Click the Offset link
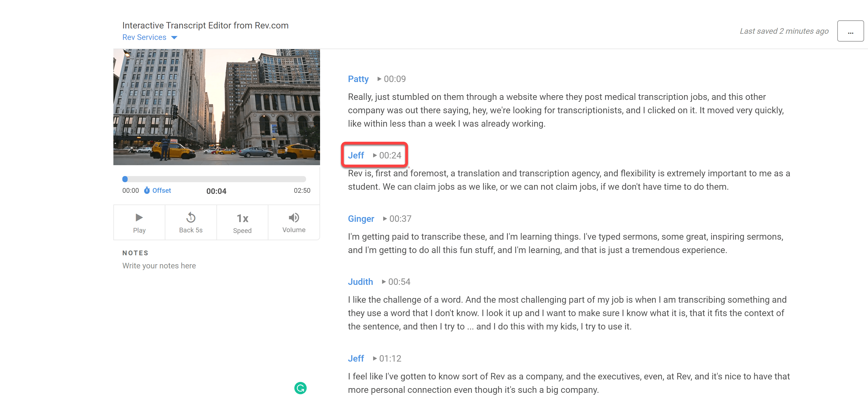The image size is (868, 409). coord(161,190)
